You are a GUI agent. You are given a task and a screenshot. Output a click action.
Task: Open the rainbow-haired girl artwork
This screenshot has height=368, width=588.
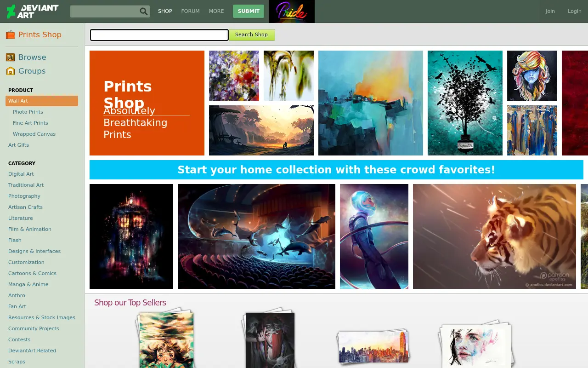pyautogui.click(x=532, y=75)
